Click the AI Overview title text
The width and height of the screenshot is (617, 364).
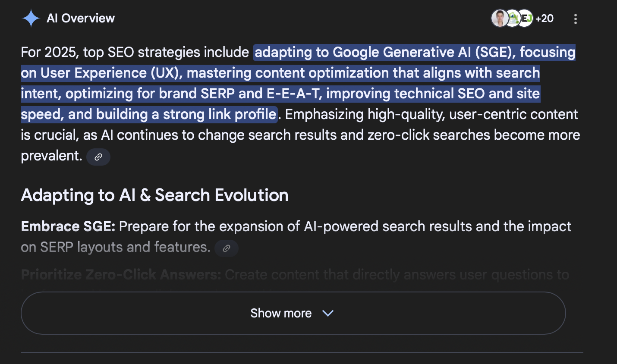click(x=81, y=19)
